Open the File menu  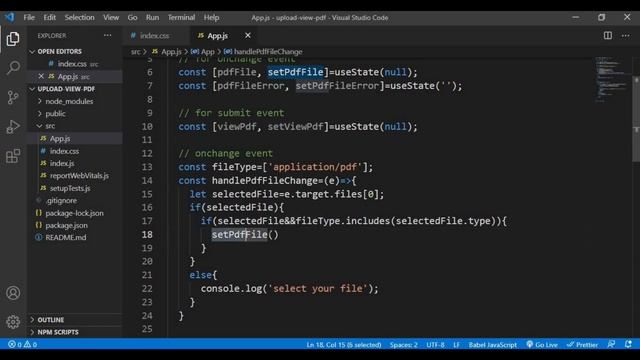point(29,18)
